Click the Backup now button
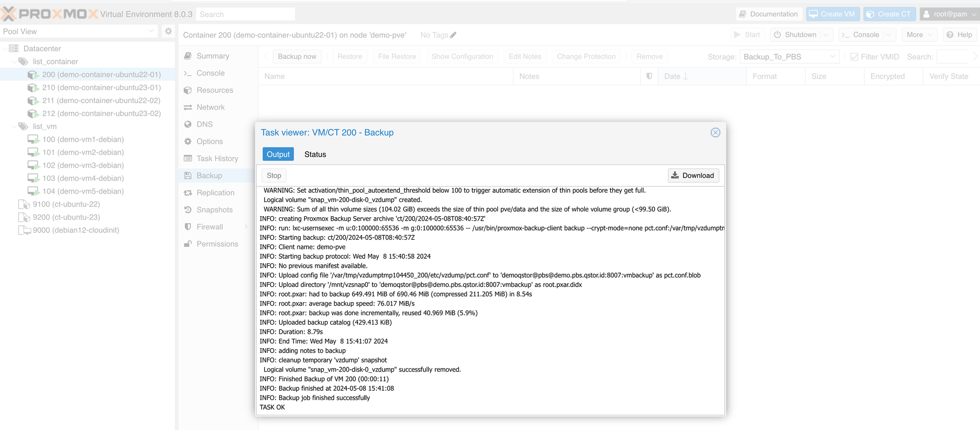The width and height of the screenshot is (980, 430). 297,56
